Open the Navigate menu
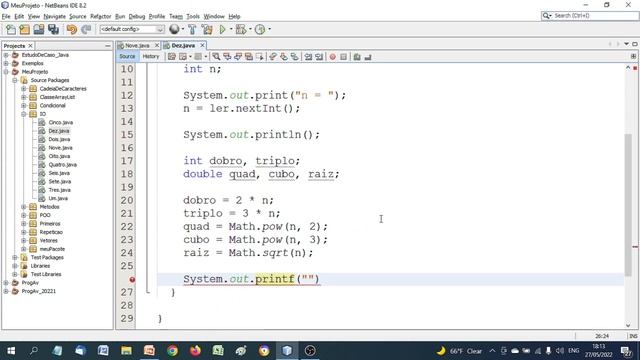The height and width of the screenshot is (360, 640). [x=55, y=16]
